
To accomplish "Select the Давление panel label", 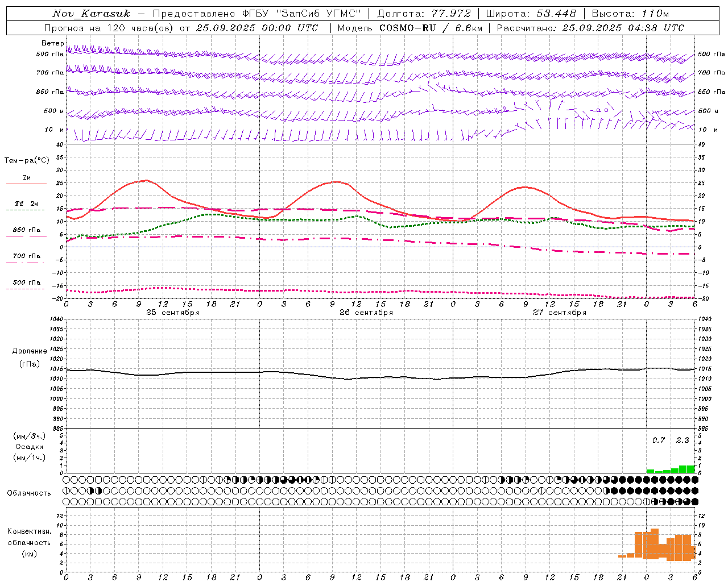I will pyautogui.click(x=30, y=351).
